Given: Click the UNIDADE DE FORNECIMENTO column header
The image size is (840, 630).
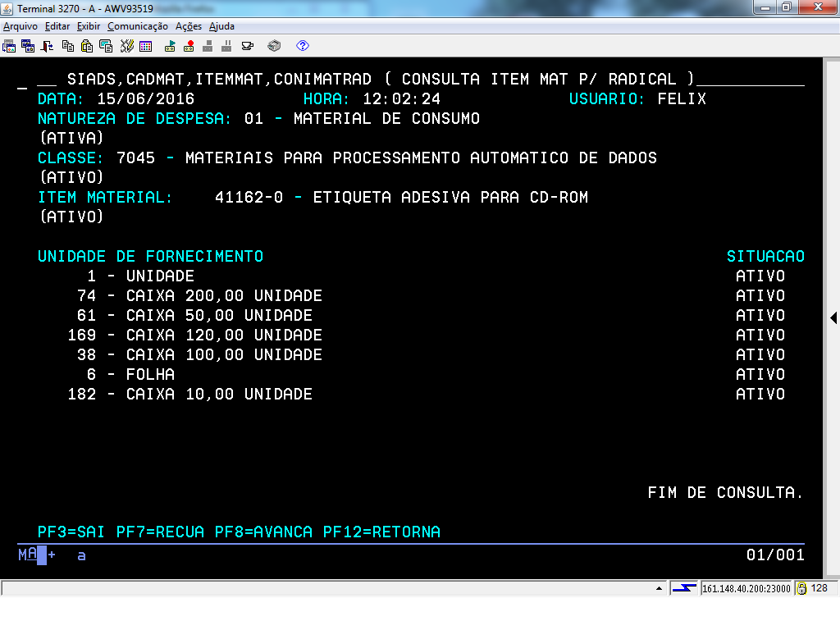Looking at the screenshot, I should [151, 256].
